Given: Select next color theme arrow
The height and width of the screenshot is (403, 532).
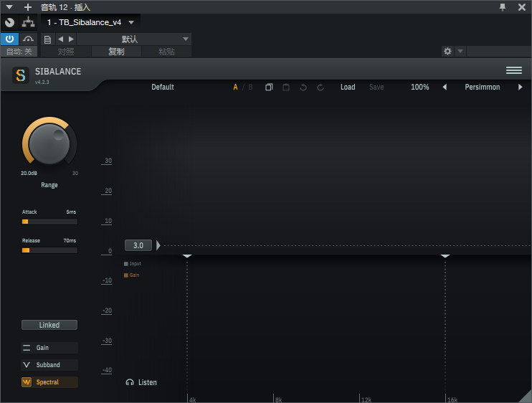Looking at the screenshot, I should pos(520,87).
